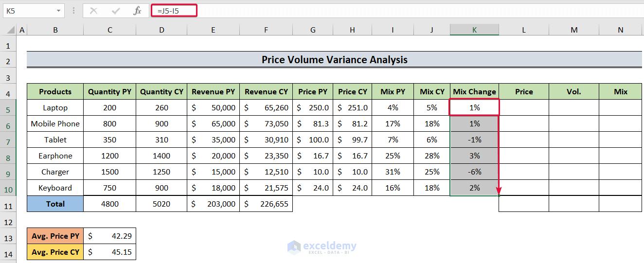The height and width of the screenshot is (263, 644).
Task: Click the formula bar containing =J5-I5
Action: [x=389, y=11]
